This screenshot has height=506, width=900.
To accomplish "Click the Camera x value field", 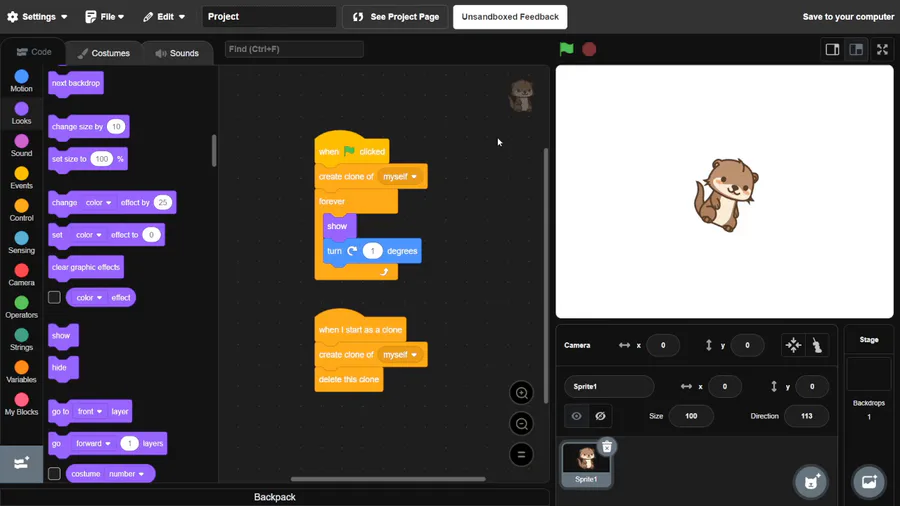I will tap(663, 345).
